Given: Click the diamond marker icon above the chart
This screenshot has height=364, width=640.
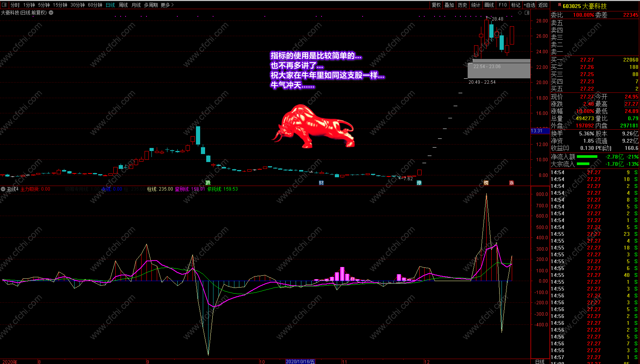Looking at the screenshot, I should coord(520,13).
